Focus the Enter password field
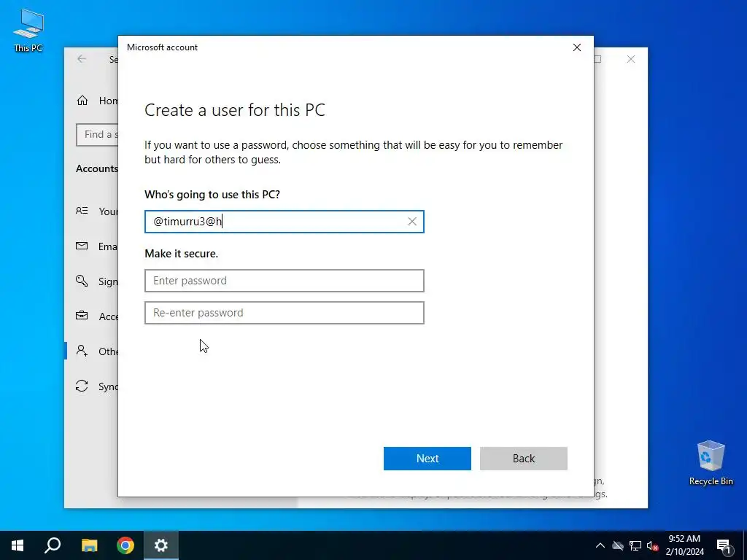This screenshot has width=747, height=560. 285,281
